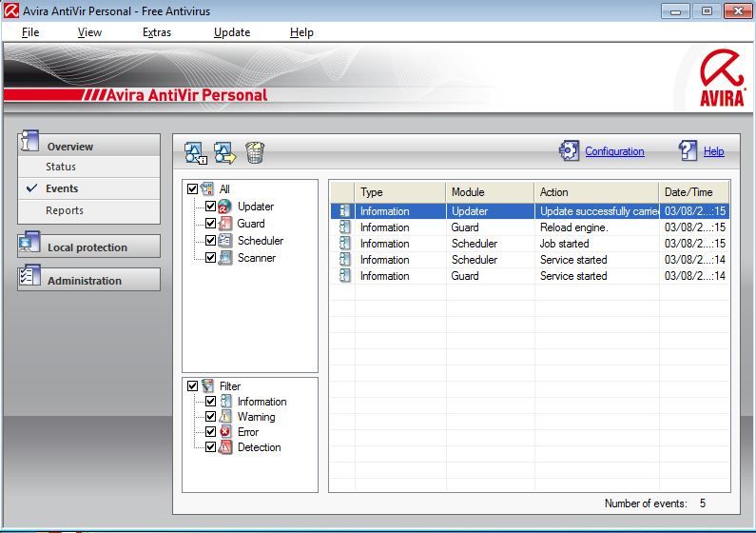
Task: Click the Filter funnel icon
Action: point(208,385)
